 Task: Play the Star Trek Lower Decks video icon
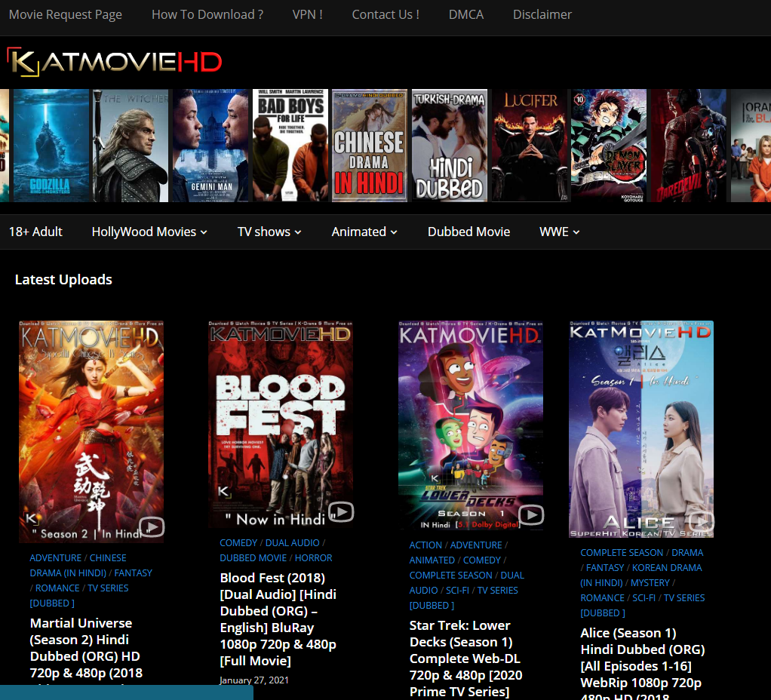(531, 514)
